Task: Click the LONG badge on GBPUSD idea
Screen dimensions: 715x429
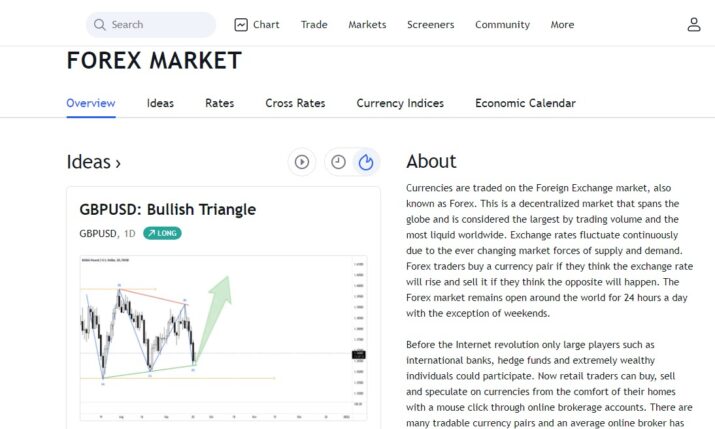Action: [162, 233]
